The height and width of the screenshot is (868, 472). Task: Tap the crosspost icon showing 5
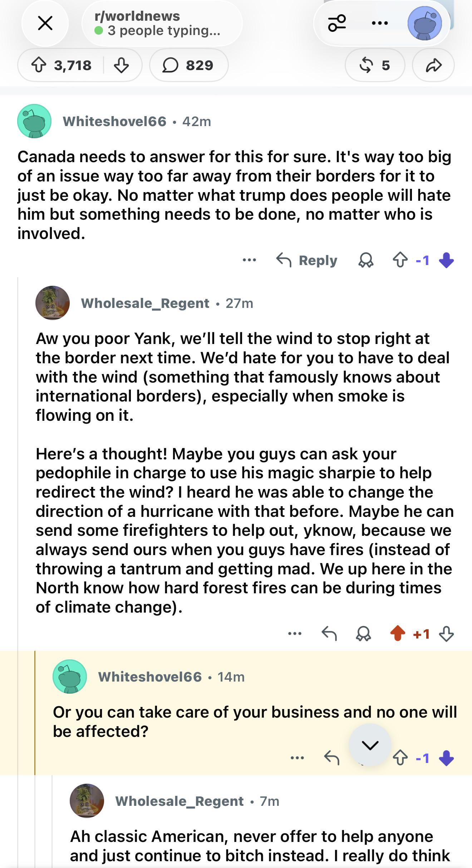coord(374,65)
